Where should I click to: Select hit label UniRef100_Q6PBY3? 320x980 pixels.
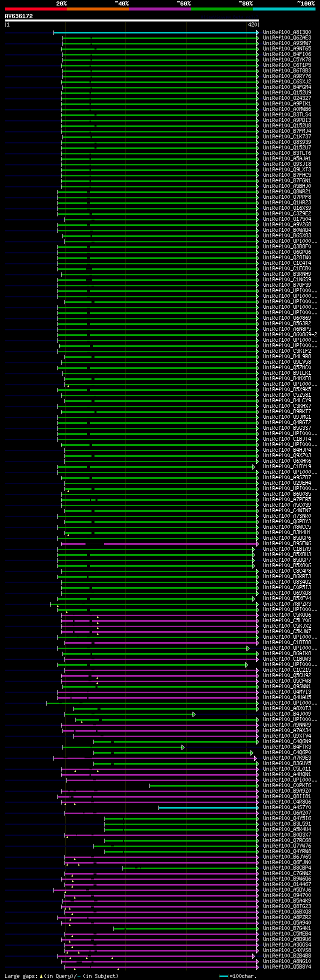[287, 522]
